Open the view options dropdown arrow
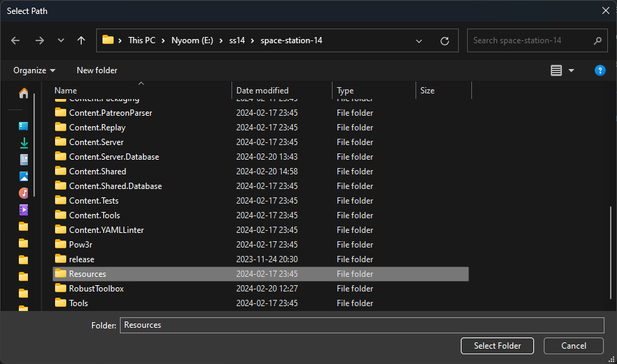This screenshot has height=364, width=617. (572, 70)
